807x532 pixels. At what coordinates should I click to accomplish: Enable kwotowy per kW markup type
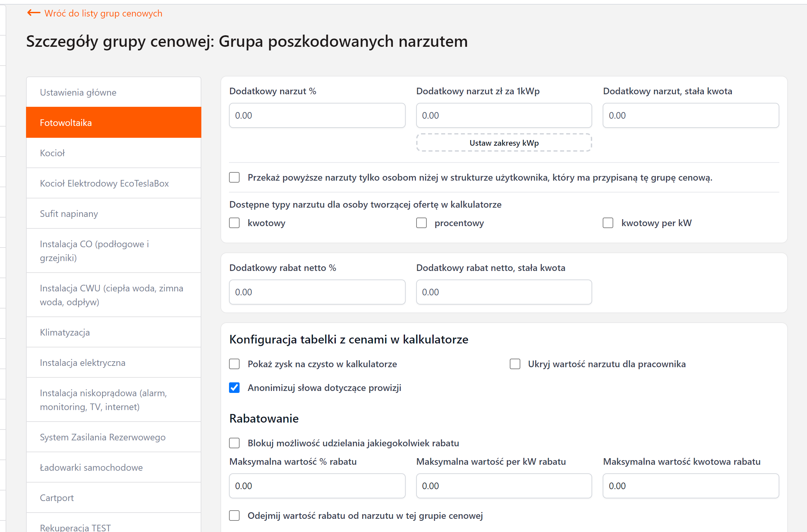coord(608,223)
